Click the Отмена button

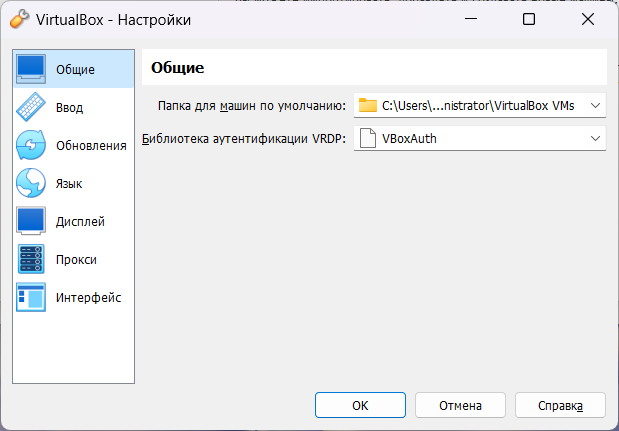pos(460,405)
